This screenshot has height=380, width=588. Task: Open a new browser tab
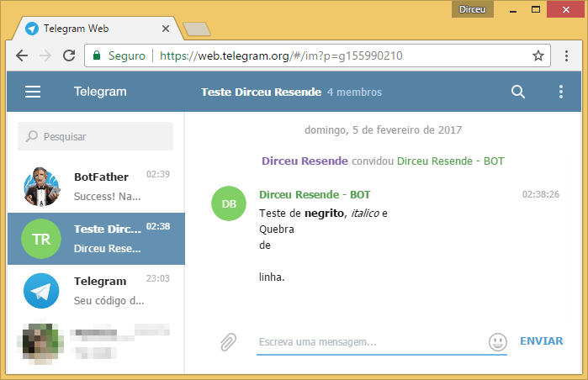coord(197,29)
